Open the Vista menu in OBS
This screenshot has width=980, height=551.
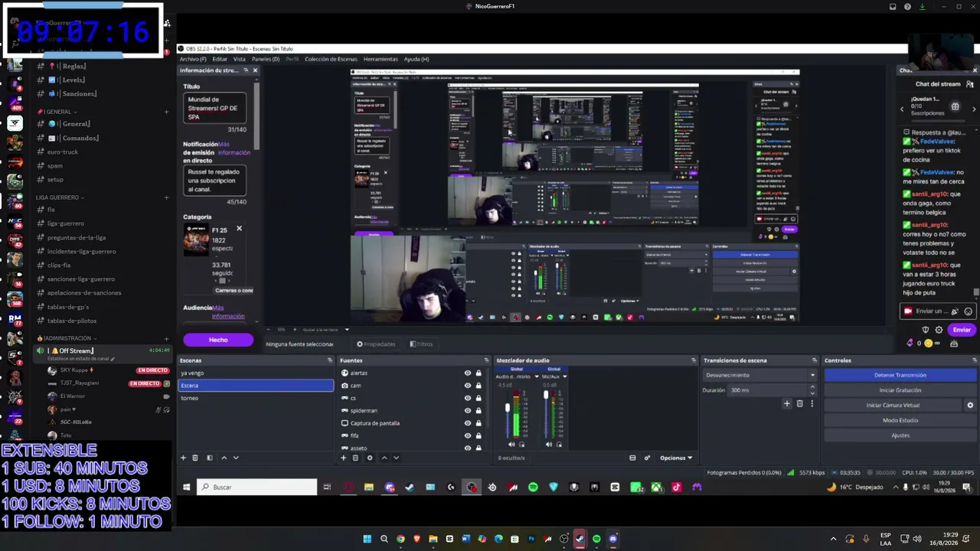tap(240, 59)
